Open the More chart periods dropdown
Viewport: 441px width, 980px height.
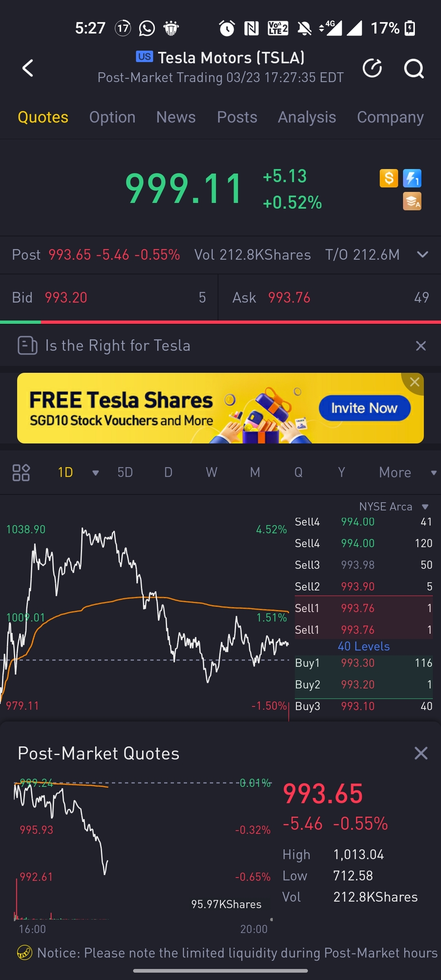433,473
